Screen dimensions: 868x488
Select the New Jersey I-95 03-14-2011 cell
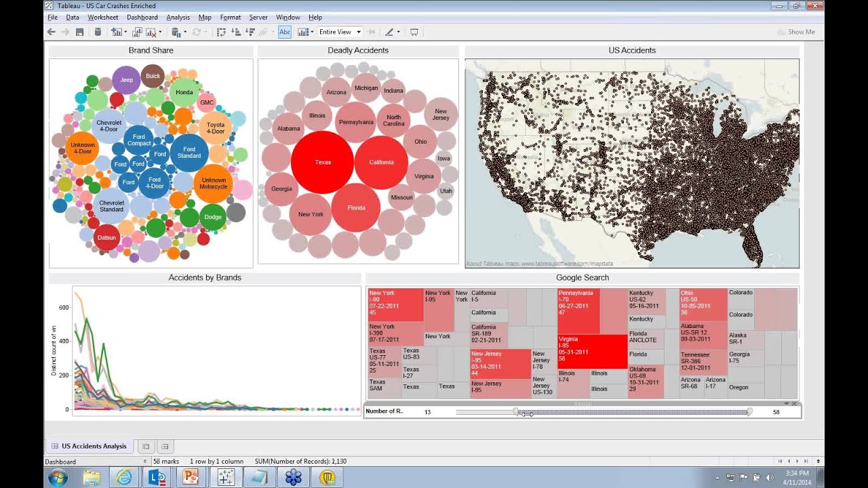(500, 364)
